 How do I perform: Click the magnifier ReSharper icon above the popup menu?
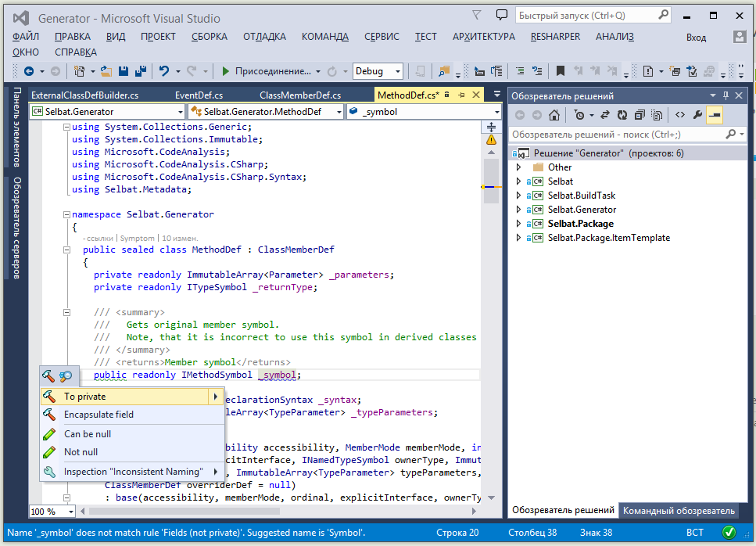[66, 376]
